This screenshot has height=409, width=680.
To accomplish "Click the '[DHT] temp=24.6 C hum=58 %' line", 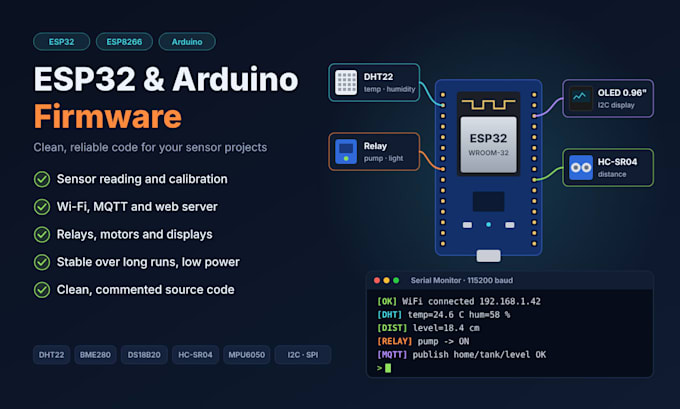I will [444, 315].
